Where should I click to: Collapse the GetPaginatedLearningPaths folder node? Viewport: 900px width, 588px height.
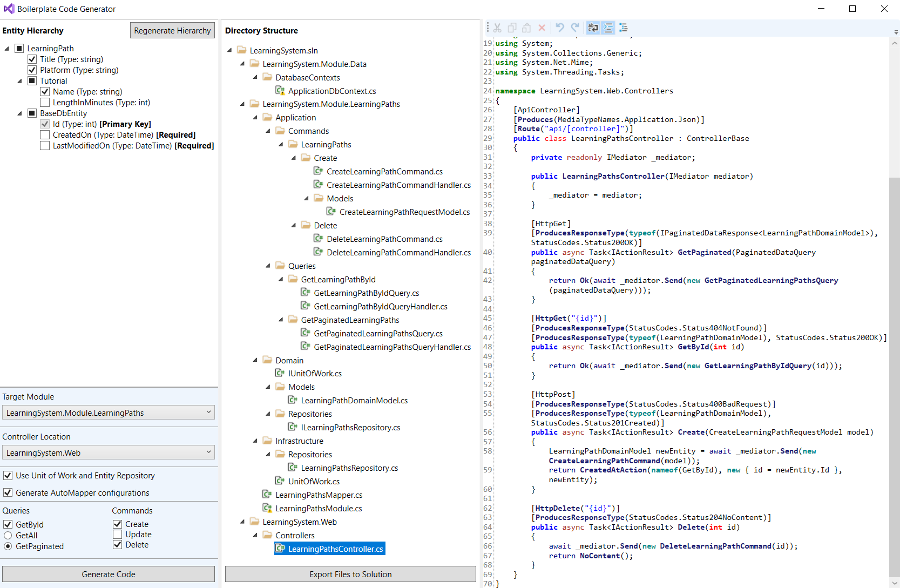(x=281, y=320)
